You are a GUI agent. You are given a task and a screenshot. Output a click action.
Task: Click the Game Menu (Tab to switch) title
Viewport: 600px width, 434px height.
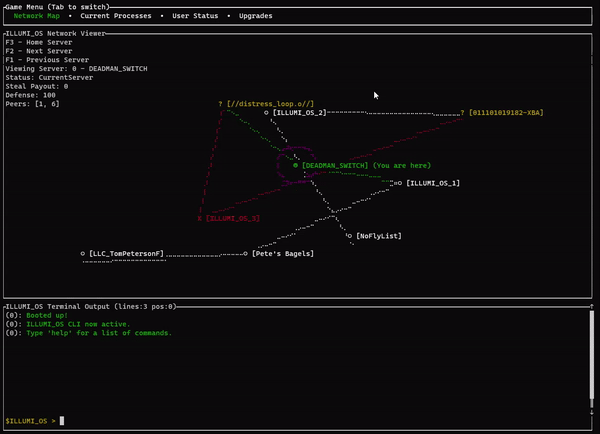[x=57, y=7]
